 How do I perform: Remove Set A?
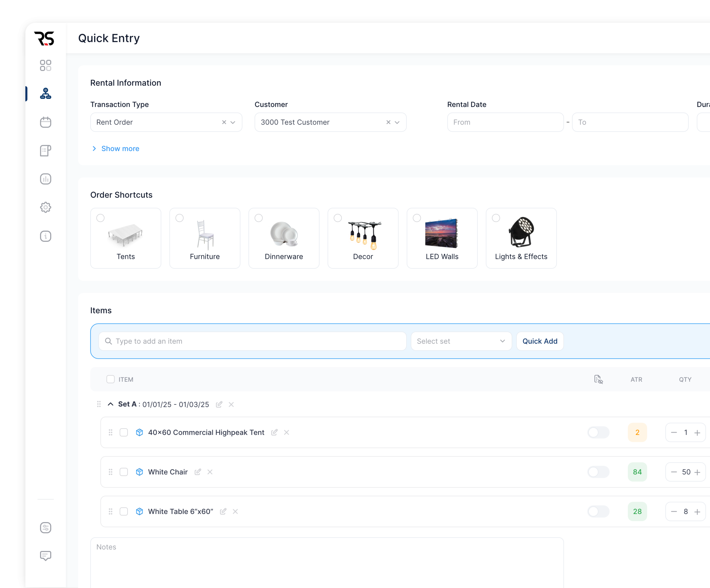pos(231,404)
